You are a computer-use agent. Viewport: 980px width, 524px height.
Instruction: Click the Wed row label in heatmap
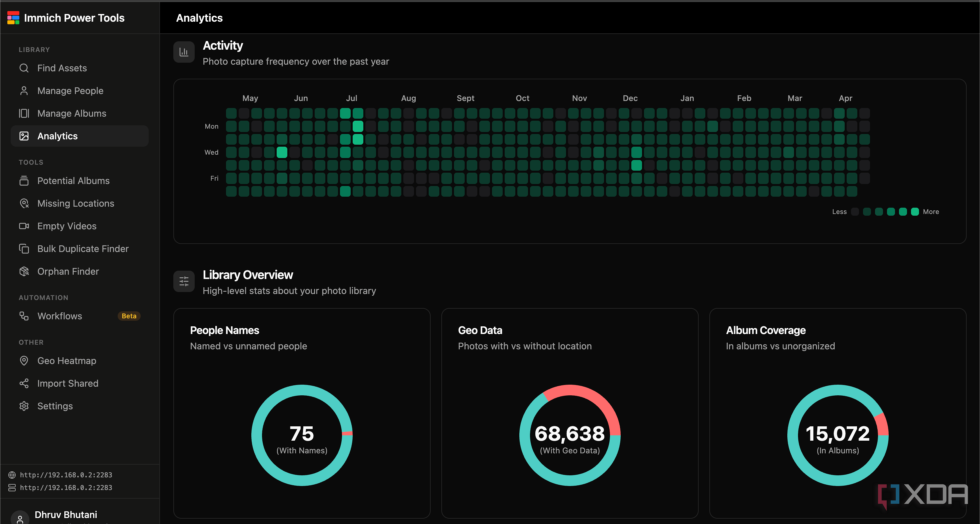click(x=212, y=152)
